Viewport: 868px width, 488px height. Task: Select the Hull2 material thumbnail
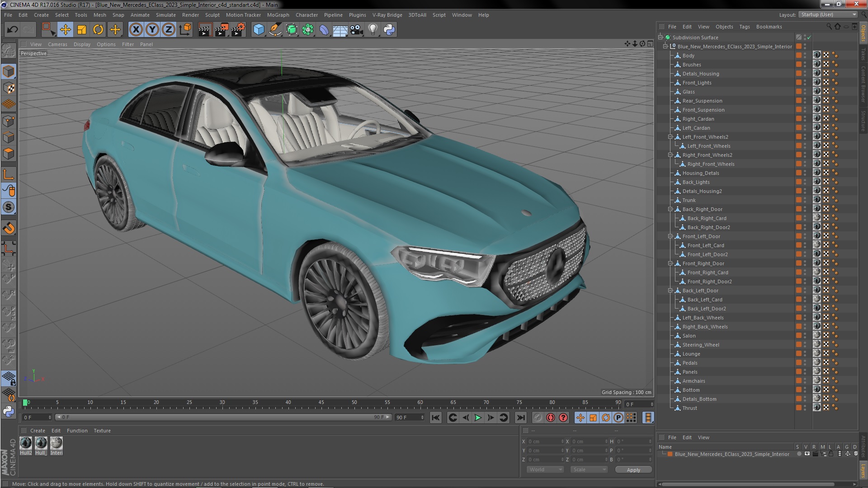[26, 443]
